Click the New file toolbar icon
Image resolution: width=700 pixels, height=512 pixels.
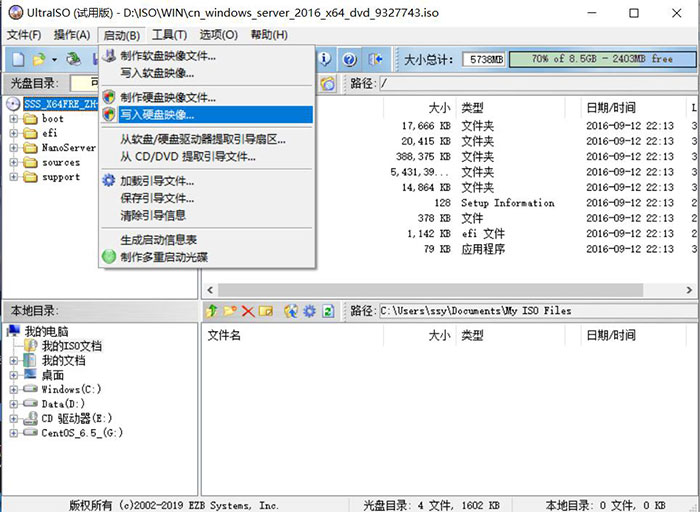tap(18, 59)
